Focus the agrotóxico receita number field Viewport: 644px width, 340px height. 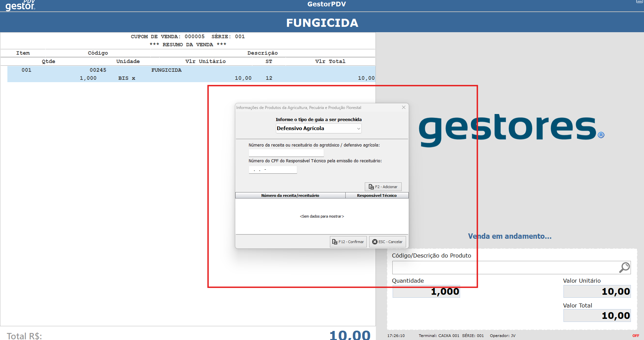(x=286, y=153)
